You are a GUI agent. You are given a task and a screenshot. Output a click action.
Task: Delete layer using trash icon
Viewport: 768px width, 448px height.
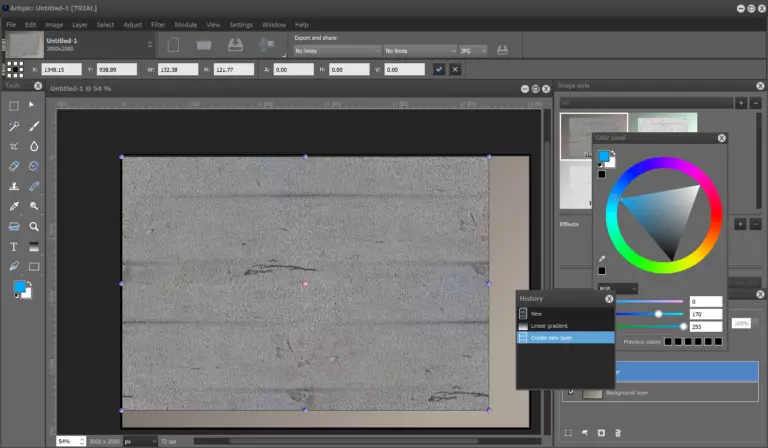(618, 432)
